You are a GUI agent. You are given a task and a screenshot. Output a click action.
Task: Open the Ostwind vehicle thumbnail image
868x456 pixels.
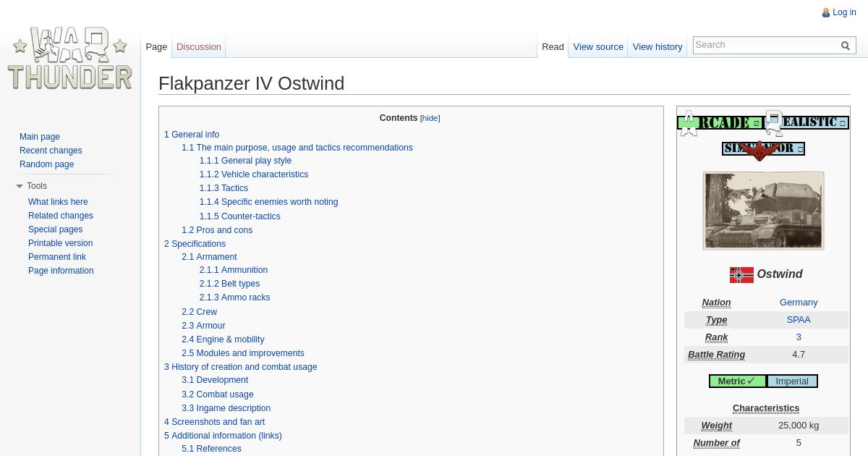point(763,211)
